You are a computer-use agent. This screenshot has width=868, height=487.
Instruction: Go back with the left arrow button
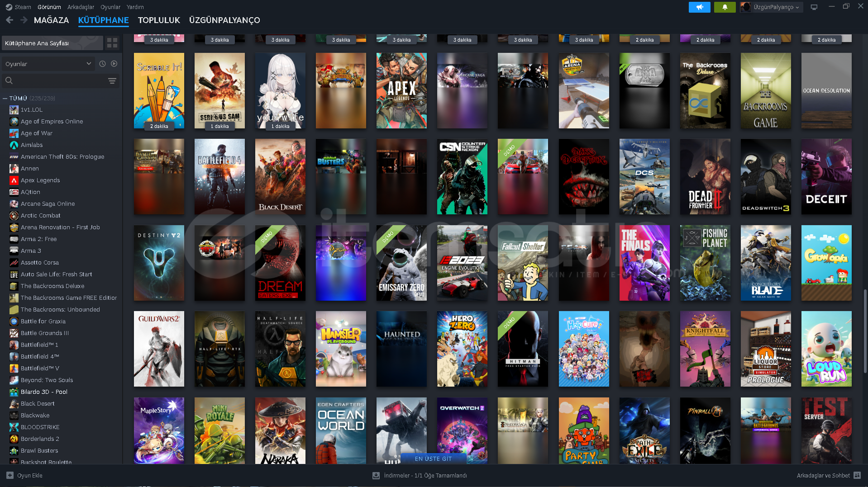pyautogui.click(x=10, y=20)
